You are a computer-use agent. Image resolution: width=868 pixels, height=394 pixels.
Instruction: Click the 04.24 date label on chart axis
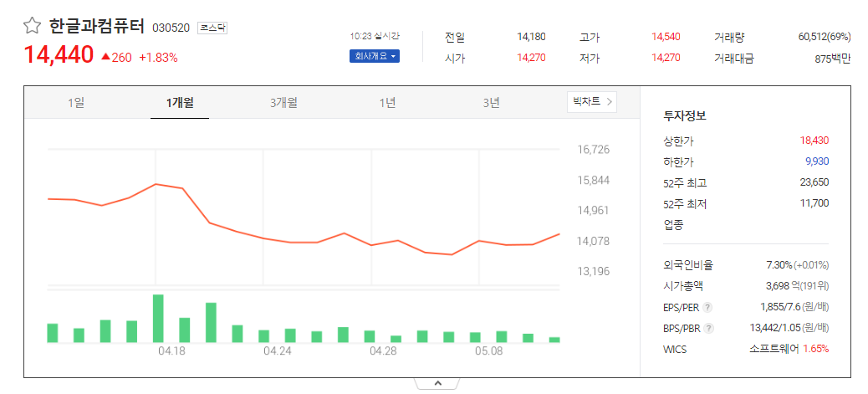[x=277, y=351]
